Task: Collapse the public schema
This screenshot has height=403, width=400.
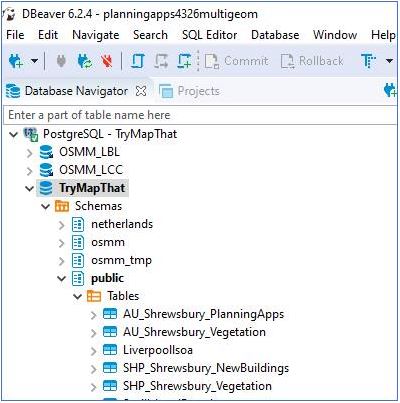Action: 61,279
